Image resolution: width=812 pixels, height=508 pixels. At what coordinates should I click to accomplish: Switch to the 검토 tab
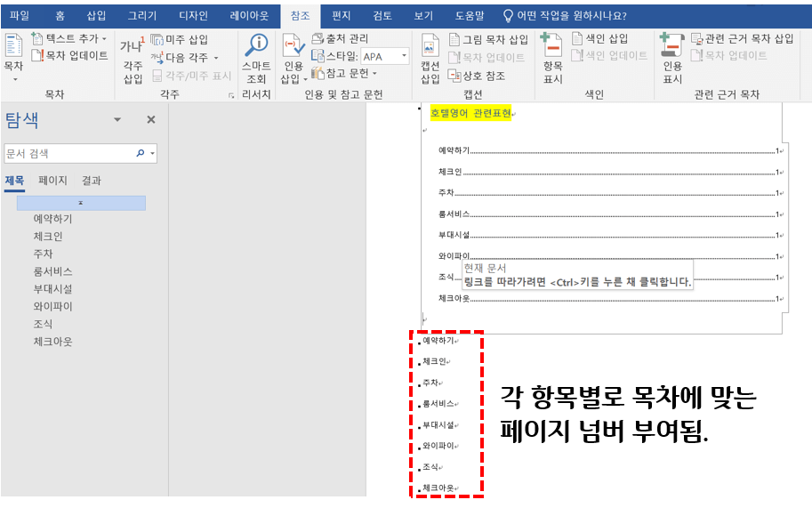pos(382,15)
